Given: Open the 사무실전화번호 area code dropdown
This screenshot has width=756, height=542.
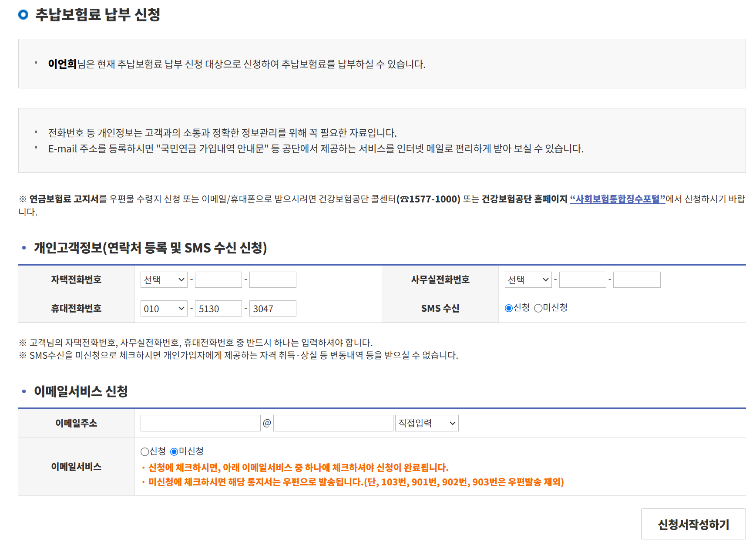Looking at the screenshot, I should [x=528, y=279].
